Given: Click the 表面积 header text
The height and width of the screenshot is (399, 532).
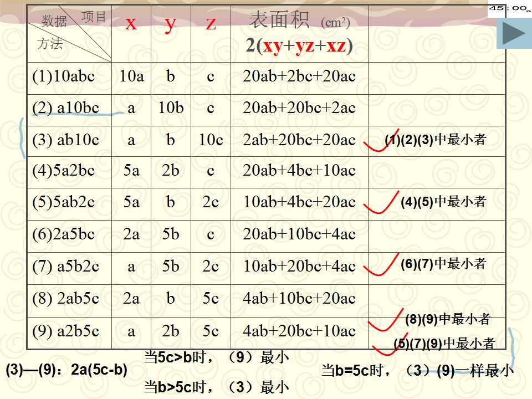Looking at the screenshot, I should [279, 19].
